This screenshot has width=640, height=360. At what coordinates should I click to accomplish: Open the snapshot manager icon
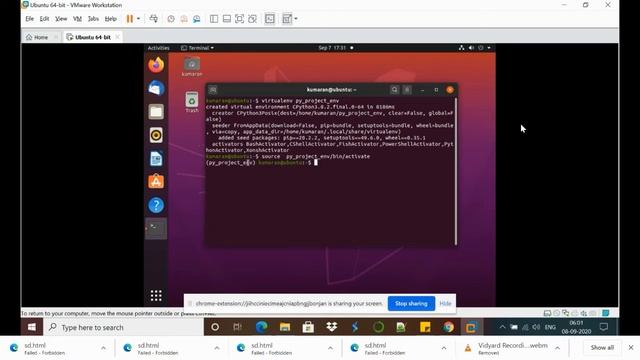point(197,19)
